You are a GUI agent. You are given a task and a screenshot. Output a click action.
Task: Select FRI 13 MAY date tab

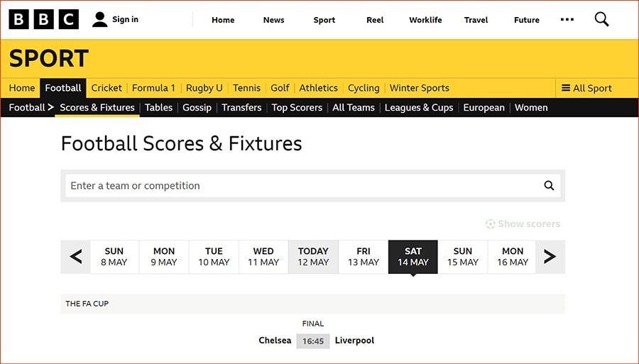coord(363,257)
